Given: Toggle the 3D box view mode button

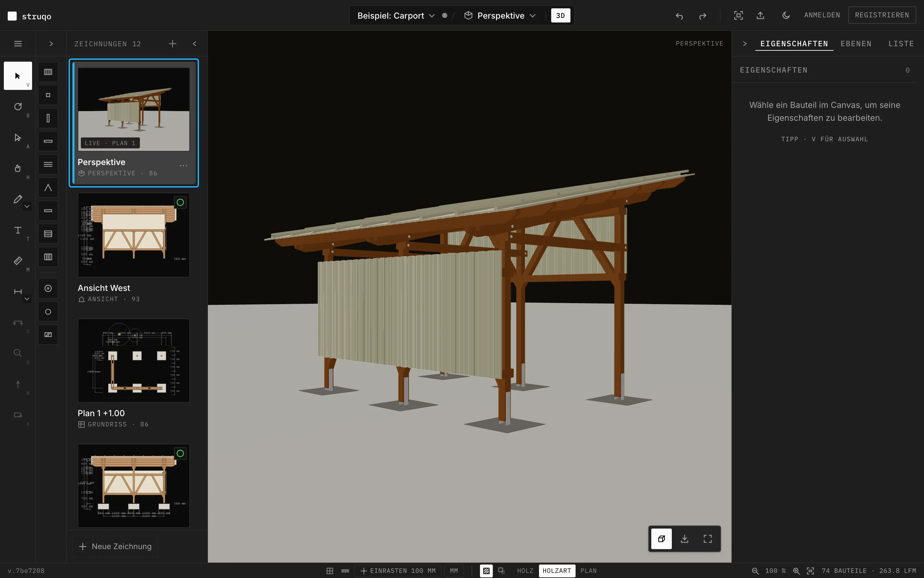Looking at the screenshot, I should click(x=662, y=539).
